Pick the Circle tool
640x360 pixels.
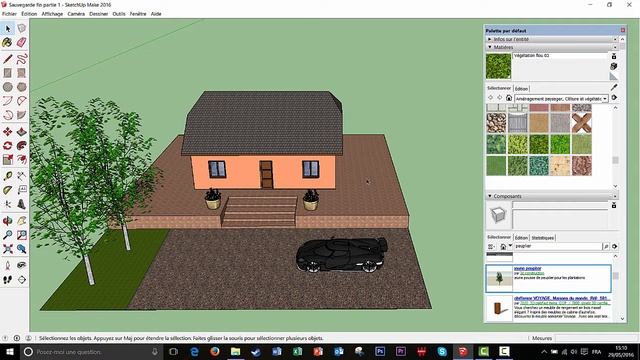pos(8,87)
